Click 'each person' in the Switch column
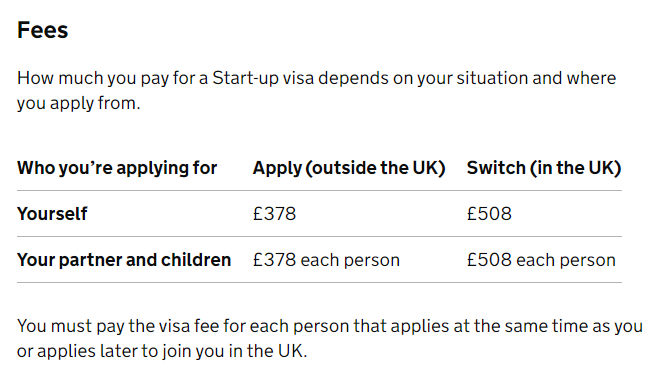The width and height of the screenshot is (668, 380). 566,260
